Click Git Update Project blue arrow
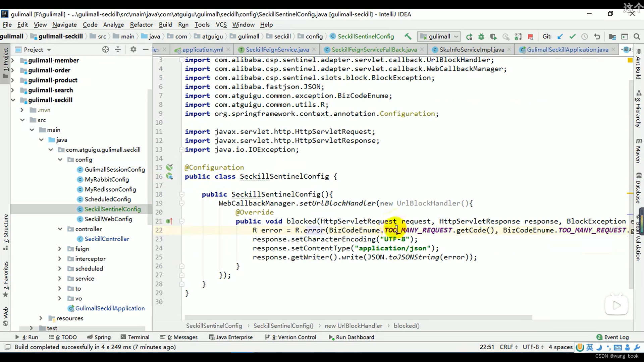The width and height of the screenshot is (644, 362). click(560, 37)
